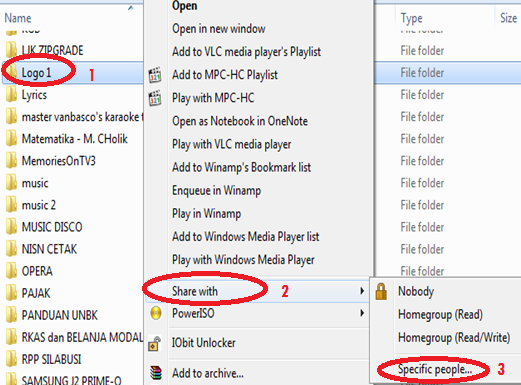Screen dimensions: 521x385
Task: Select the Logo 1 folder name
Action: click(x=36, y=73)
